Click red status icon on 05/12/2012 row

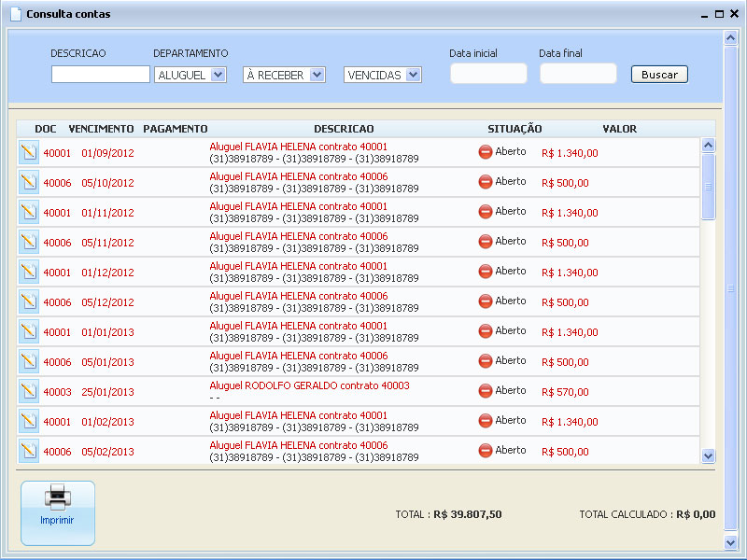(x=486, y=301)
